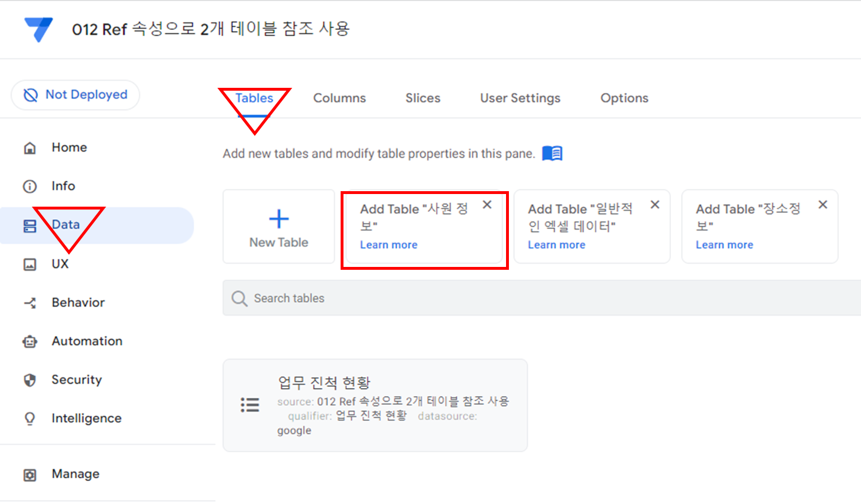
Task: Select the Data panel icon
Action: pyautogui.click(x=34, y=224)
